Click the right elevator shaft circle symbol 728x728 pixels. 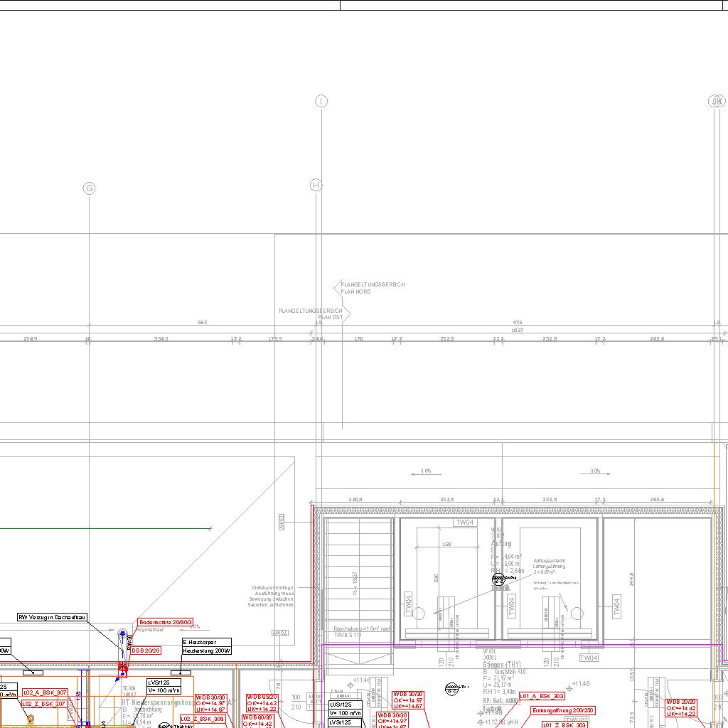pyautogui.click(x=577, y=613)
